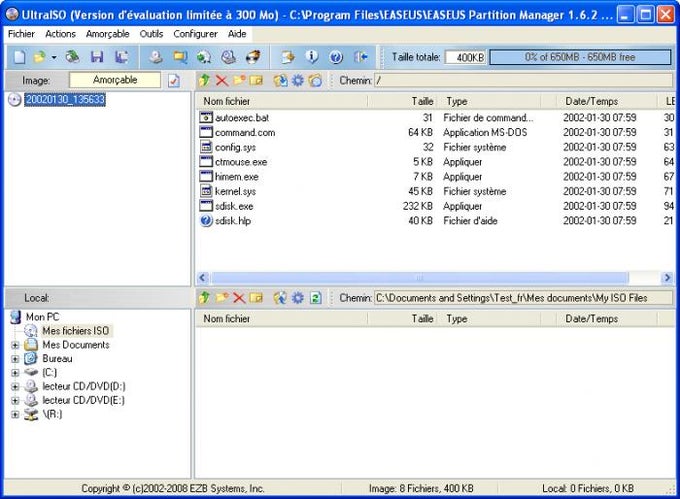Viewport: 680px width, 499px height.
Task: Click the image pane Chemin path field
Action: (523, 81)
